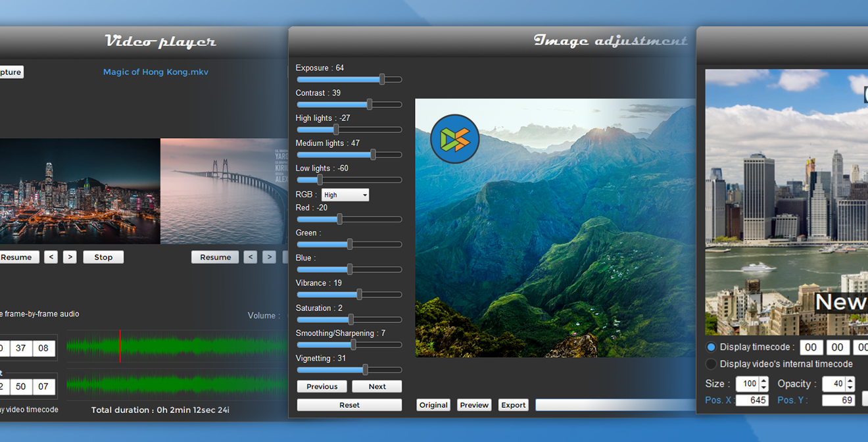Click the Red slider handle
Viewport: 868px width, 442px height.
pyautogui.click(x=339, y=219)
